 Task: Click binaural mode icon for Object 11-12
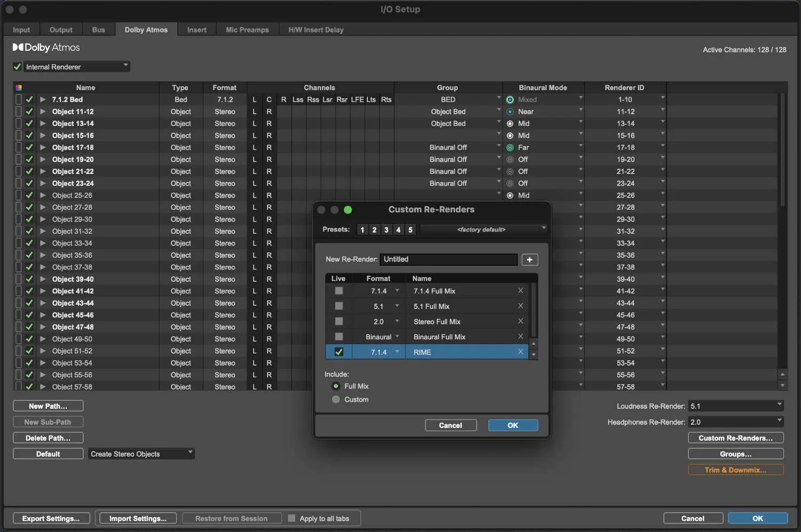coord(510,112)
